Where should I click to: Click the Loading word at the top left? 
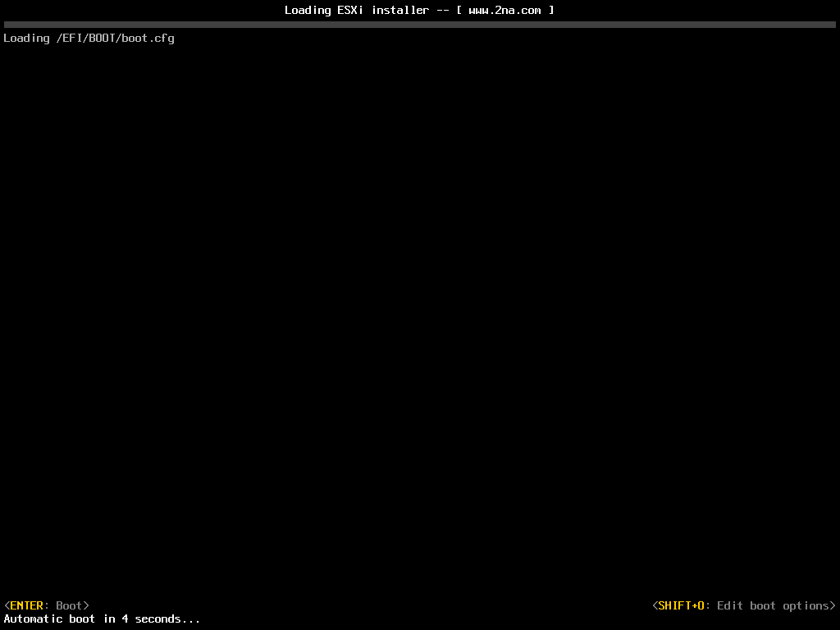[x=26, y=38]
